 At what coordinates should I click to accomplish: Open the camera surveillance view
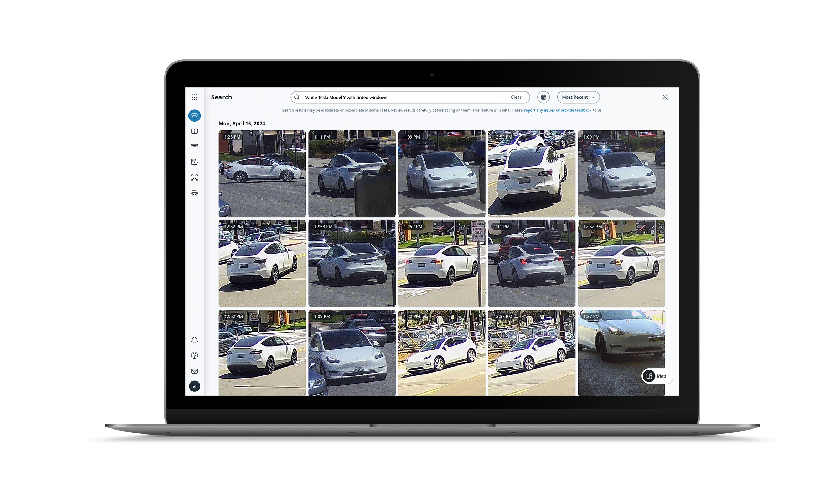point(195,115)
